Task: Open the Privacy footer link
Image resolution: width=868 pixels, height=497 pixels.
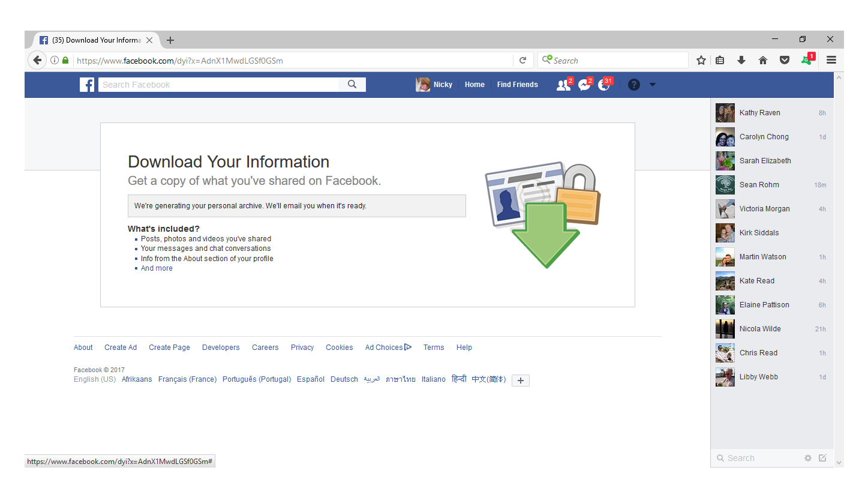Action: click(302, 348)
